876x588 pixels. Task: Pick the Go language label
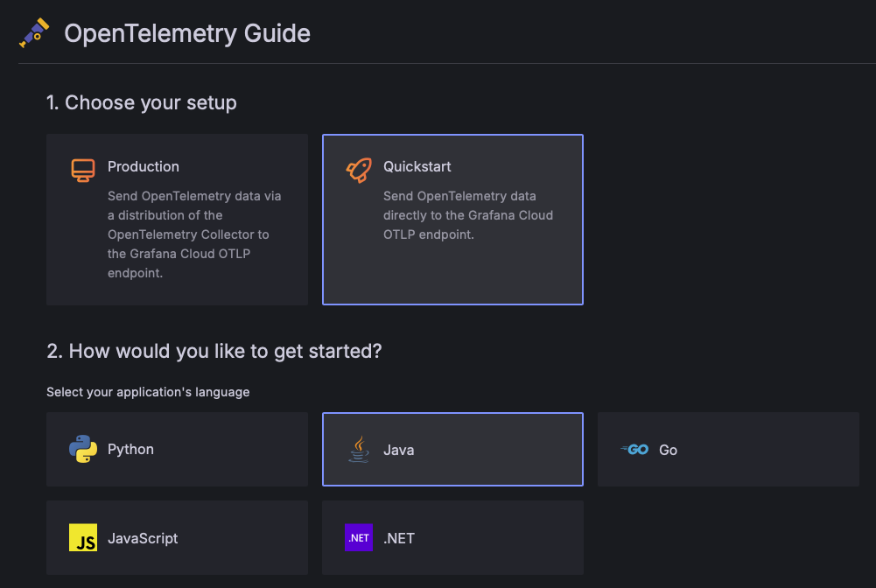coord(669,450)
